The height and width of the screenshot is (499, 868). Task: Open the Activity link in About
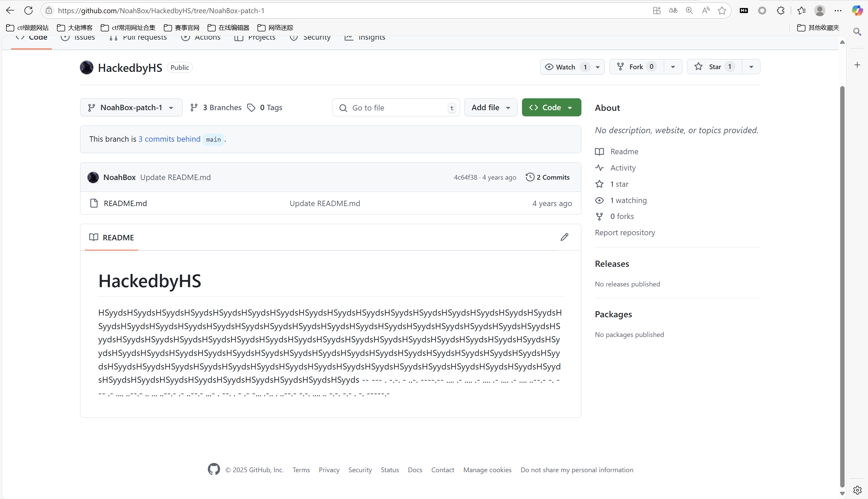(x=622, y=167)
